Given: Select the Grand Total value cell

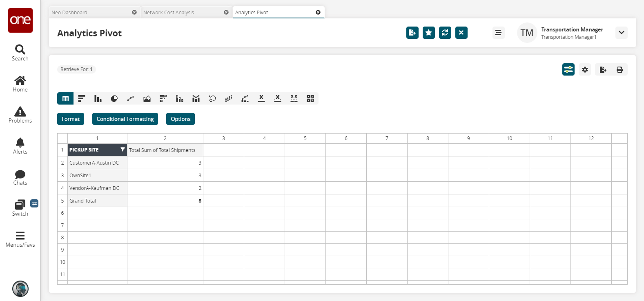Looking at the screenshot, I should (x=165, y=201).
